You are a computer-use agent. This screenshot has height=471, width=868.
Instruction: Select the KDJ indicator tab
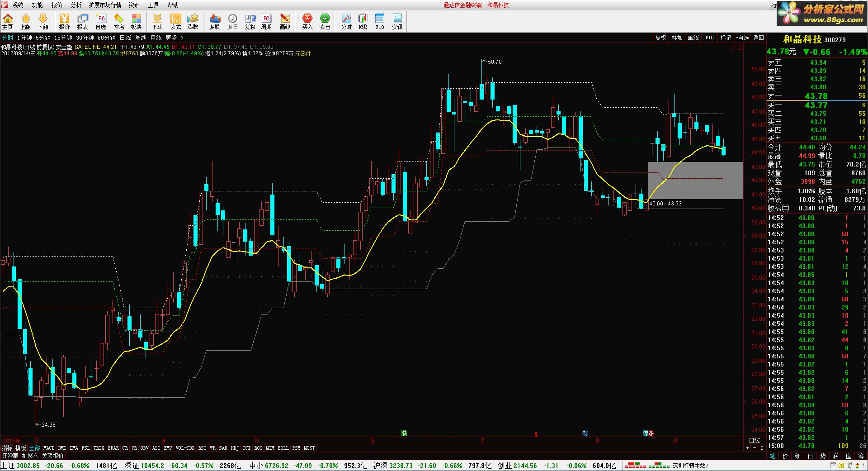235,448
